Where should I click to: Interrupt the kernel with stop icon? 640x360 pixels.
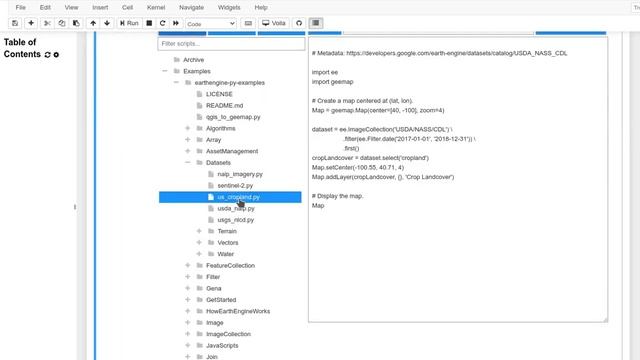pos(149,23)
